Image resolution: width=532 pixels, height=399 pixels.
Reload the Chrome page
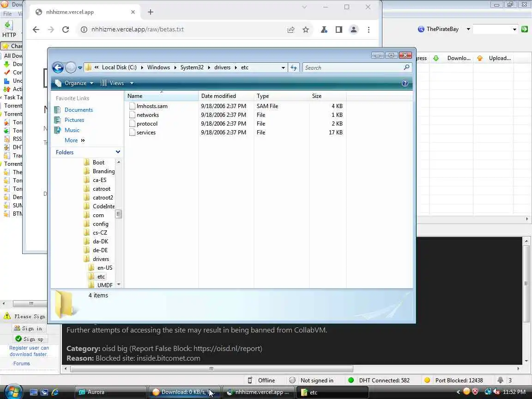[66, 30]
